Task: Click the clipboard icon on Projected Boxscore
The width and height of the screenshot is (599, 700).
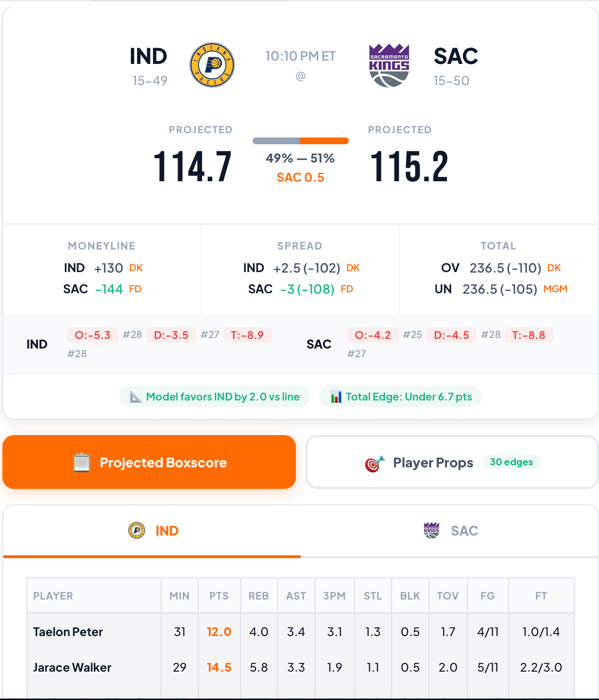Action: pyautogui.click(x=81, y=462)
